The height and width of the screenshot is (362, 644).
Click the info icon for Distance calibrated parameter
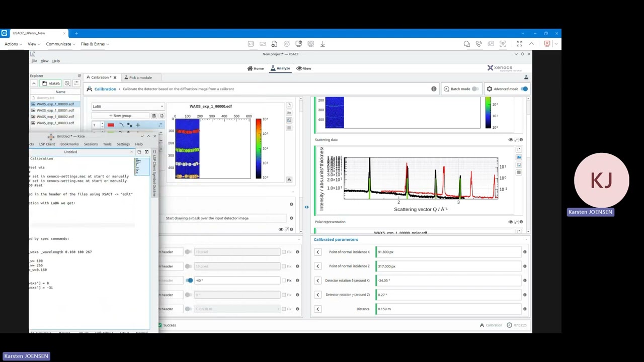[x=525, y=309]
